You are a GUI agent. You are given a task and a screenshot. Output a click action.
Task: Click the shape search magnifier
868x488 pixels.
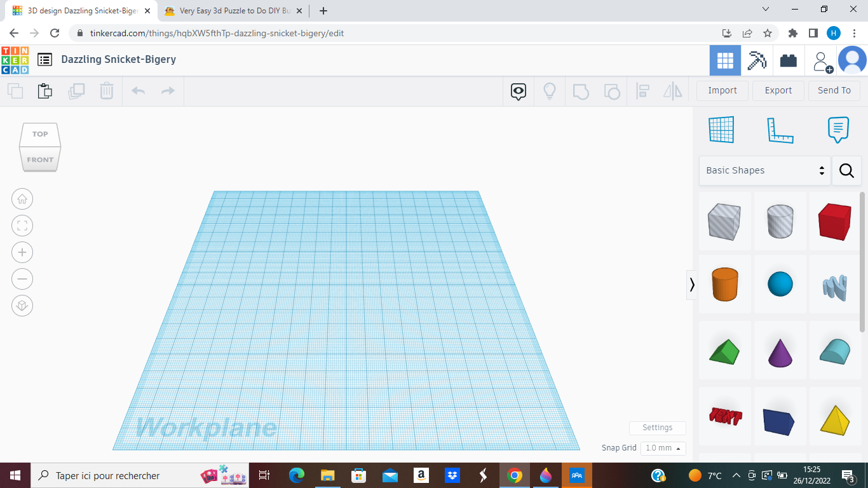click(846, 170)
